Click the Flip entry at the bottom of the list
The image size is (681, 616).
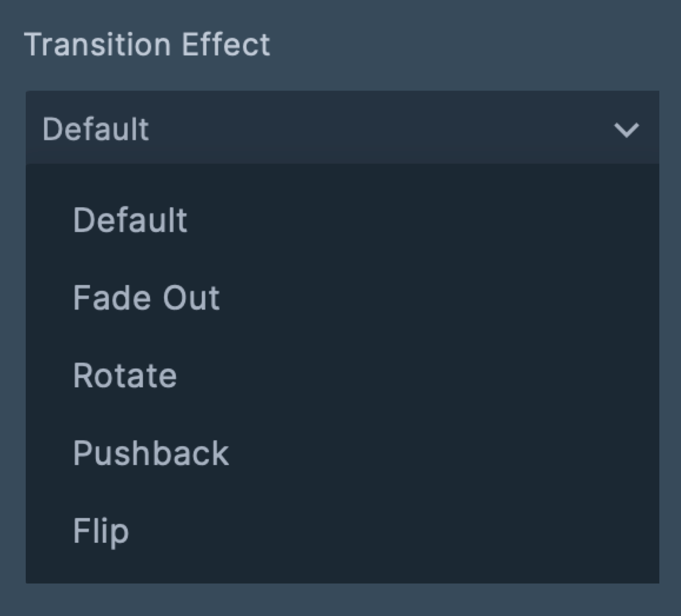point(101,532)
